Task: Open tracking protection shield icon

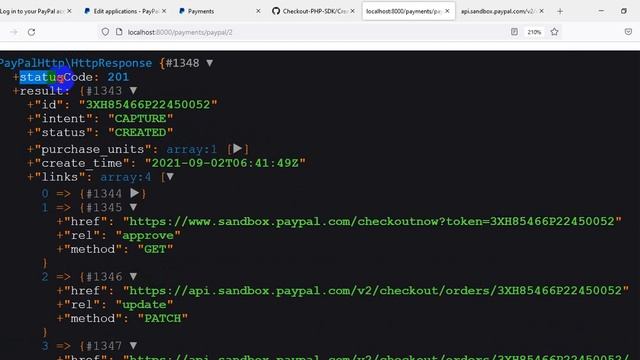Action: pos(105,32)
